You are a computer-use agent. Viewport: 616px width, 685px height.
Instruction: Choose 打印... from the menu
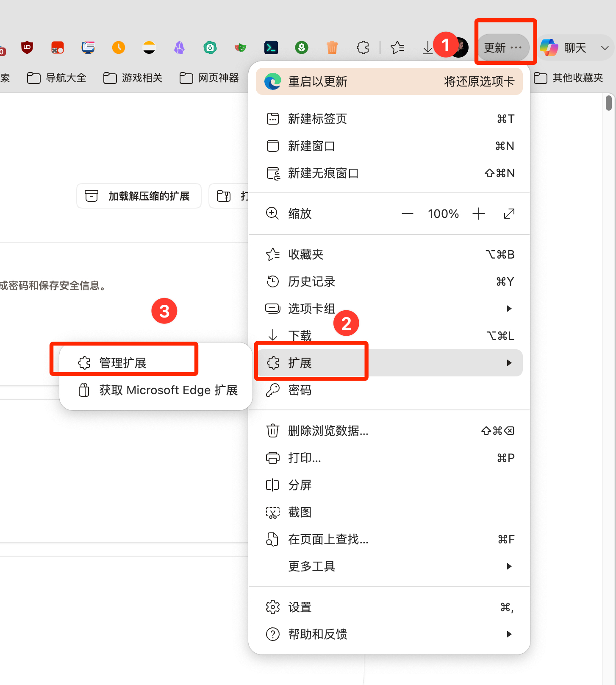pos(389,458)
